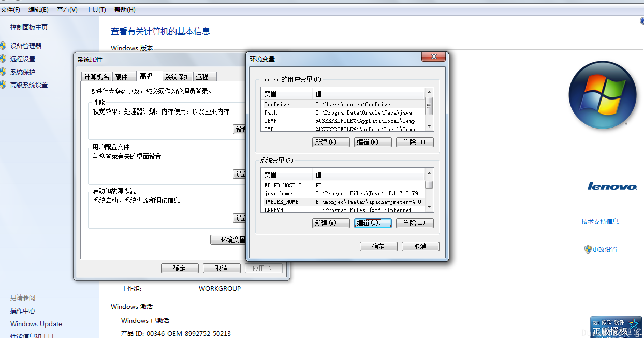Click 新建 under user variables

pyautogui.click(x=331, y=142)
